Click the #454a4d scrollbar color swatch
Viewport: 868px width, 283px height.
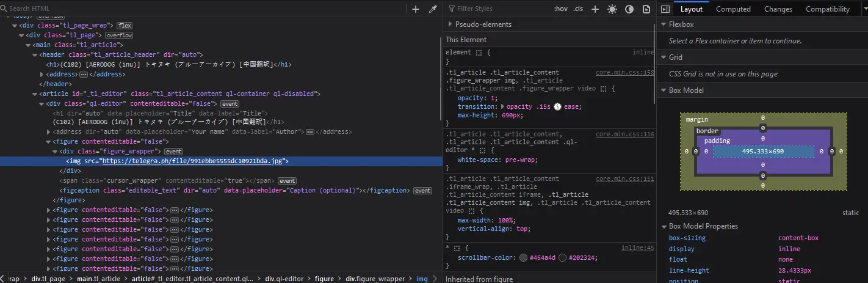[x=523, y=258]
